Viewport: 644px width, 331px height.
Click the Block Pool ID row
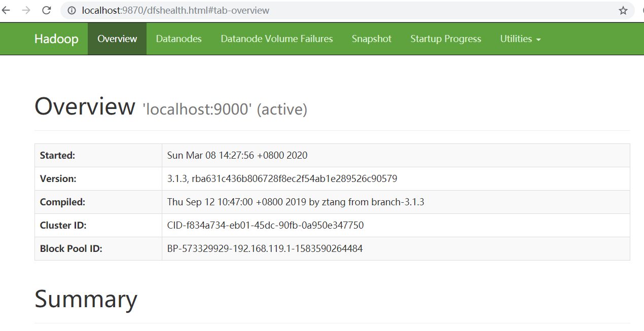264,248
